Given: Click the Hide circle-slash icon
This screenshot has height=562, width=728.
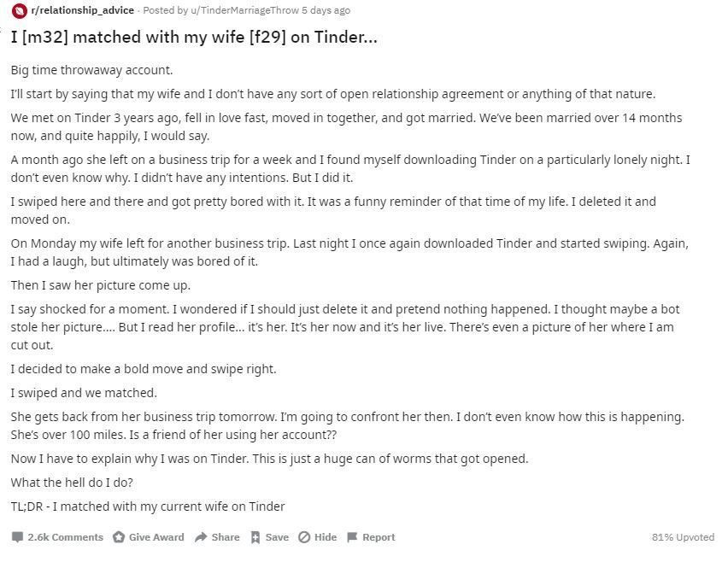Looking at the screenshot, I should [x=304, y=537].
